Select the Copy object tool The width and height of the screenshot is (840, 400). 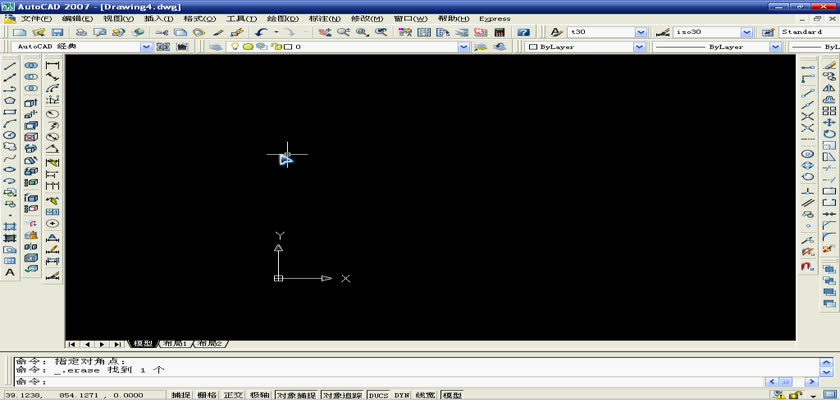(x=829, y=77)
